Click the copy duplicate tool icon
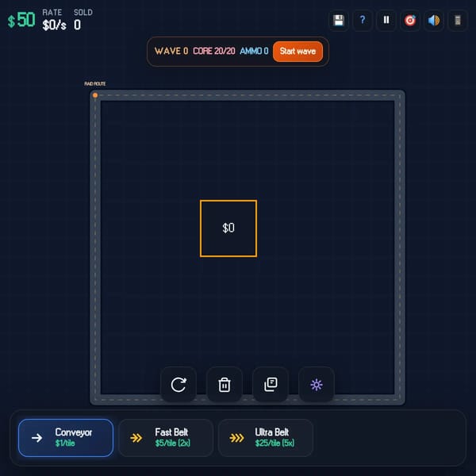476x476 pixels. (x=271, y=385)
